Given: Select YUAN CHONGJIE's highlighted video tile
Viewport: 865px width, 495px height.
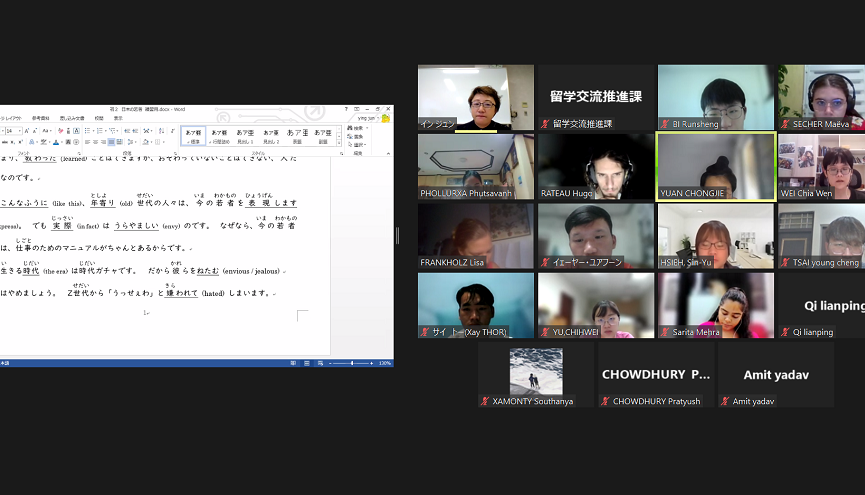Looking at the screenshot, I should point(715,166).
